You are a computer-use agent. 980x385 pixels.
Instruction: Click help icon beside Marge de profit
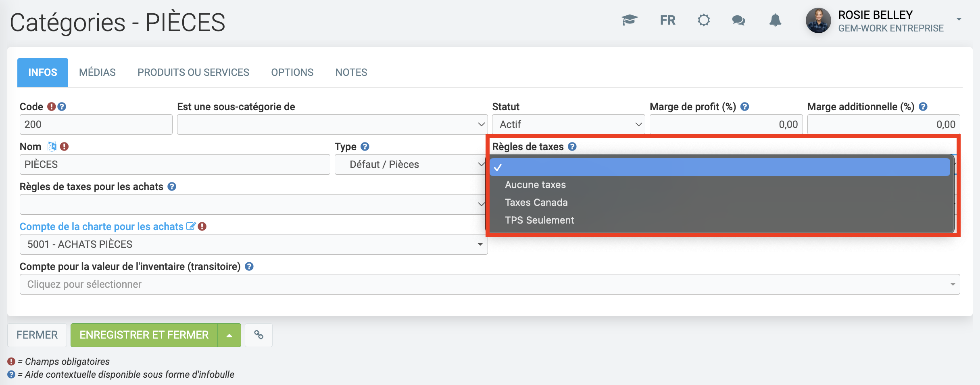[744, 107]
